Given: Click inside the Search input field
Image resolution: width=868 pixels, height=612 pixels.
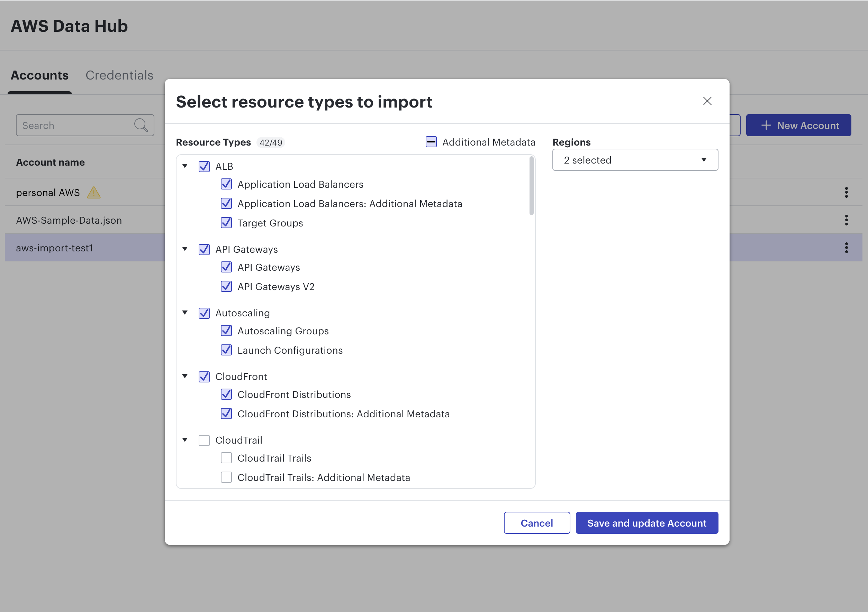Looking at the screenshot, I should click(x=68, y=125).
